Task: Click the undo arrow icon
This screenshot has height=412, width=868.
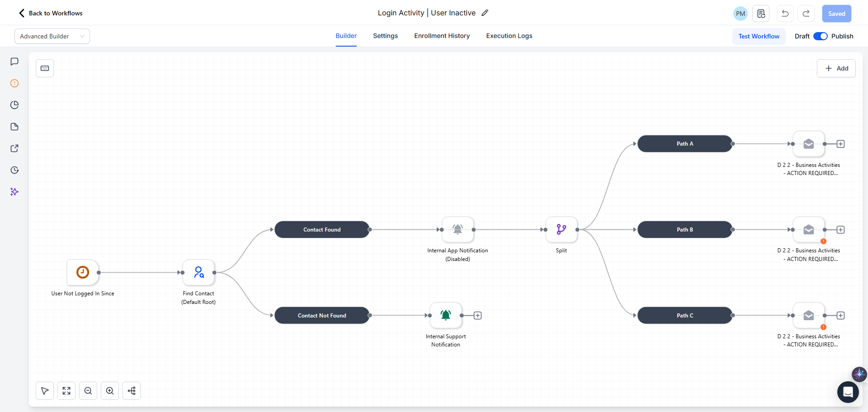Action: pos(785,14)
